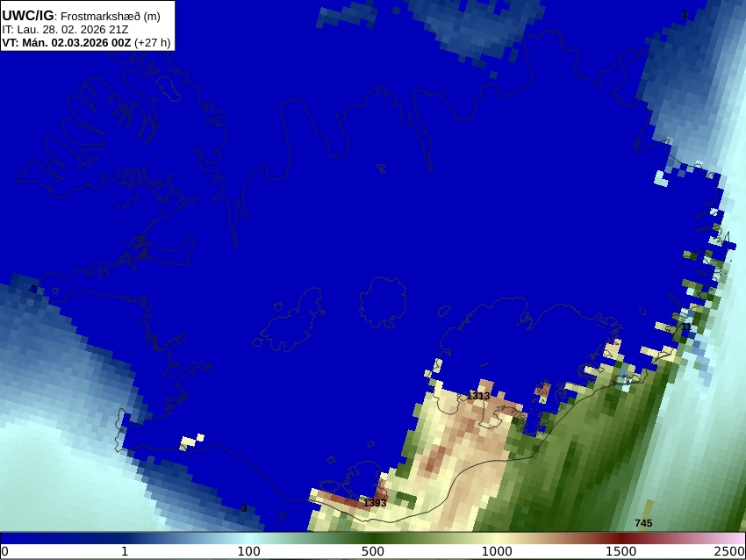The image size is (746, 560).
Task: Click the 11 value label near the east coast
Action: coord(686,327)
